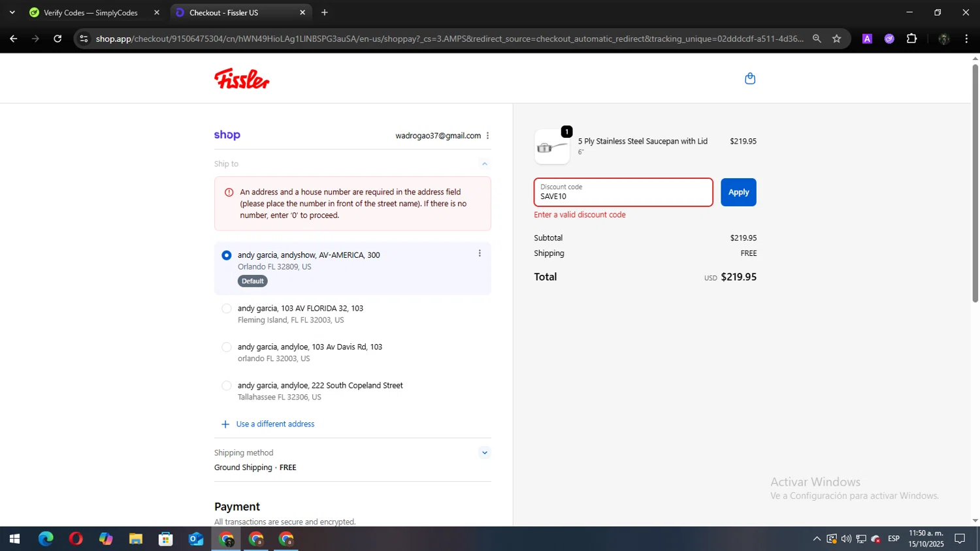Click Use a different address link
Screen dimensions: 980x551
(275, 424)
